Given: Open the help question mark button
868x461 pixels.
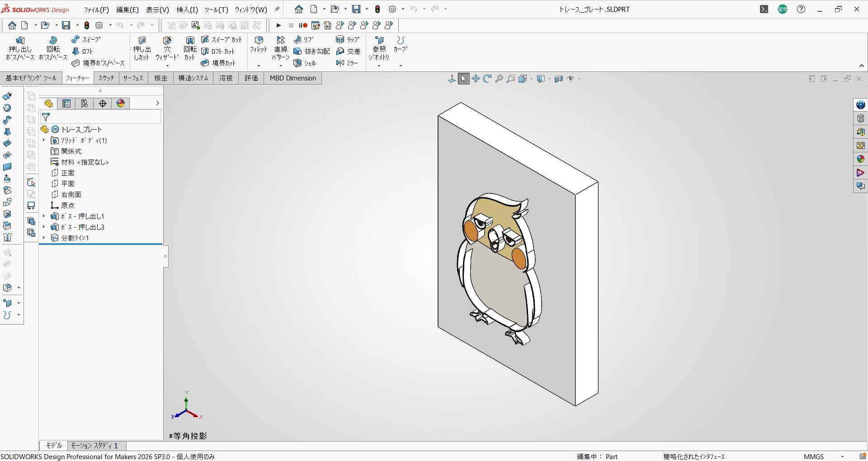Looking at the screenshot, I should pos(801,9).
